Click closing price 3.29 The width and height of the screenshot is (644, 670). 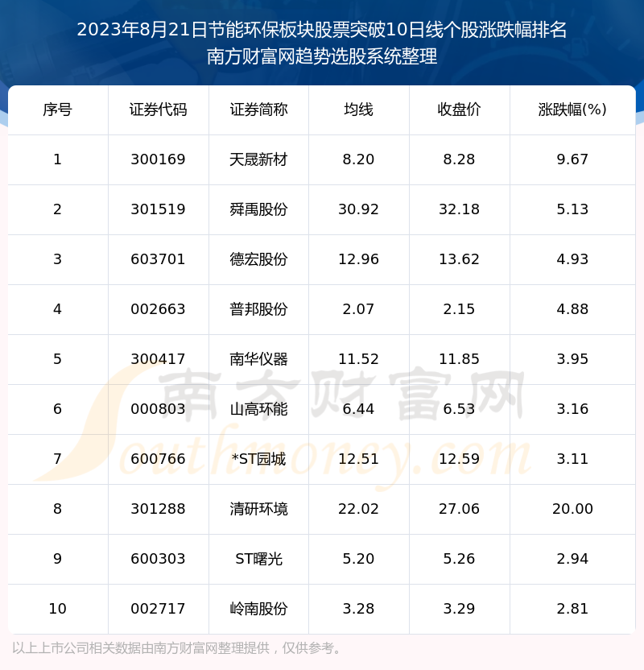coord(460,610)
